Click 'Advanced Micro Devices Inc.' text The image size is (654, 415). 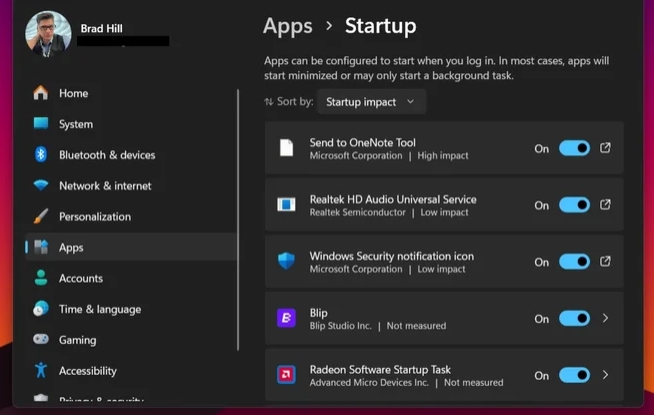[369, 382]
